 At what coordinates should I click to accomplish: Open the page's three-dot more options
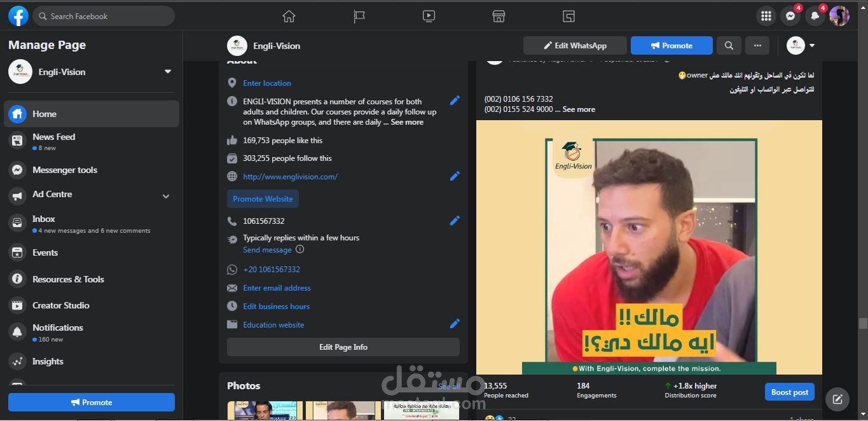[757, 46]
